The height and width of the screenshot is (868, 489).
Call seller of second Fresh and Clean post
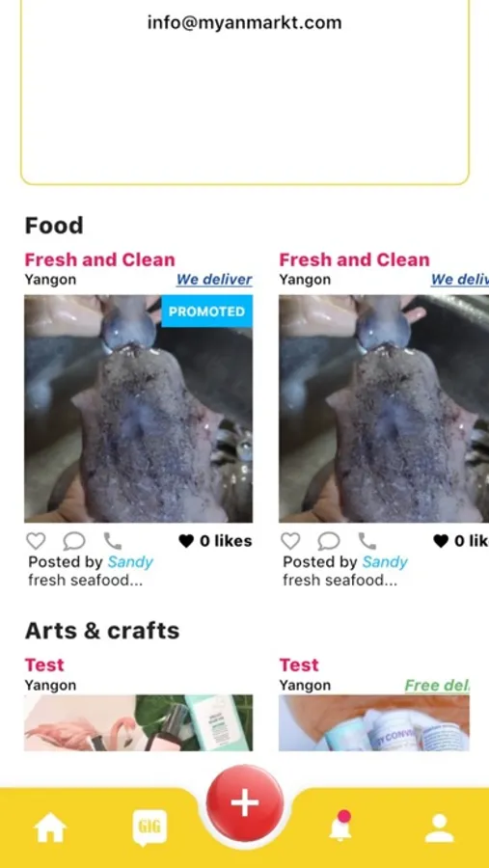coord(367,541)
